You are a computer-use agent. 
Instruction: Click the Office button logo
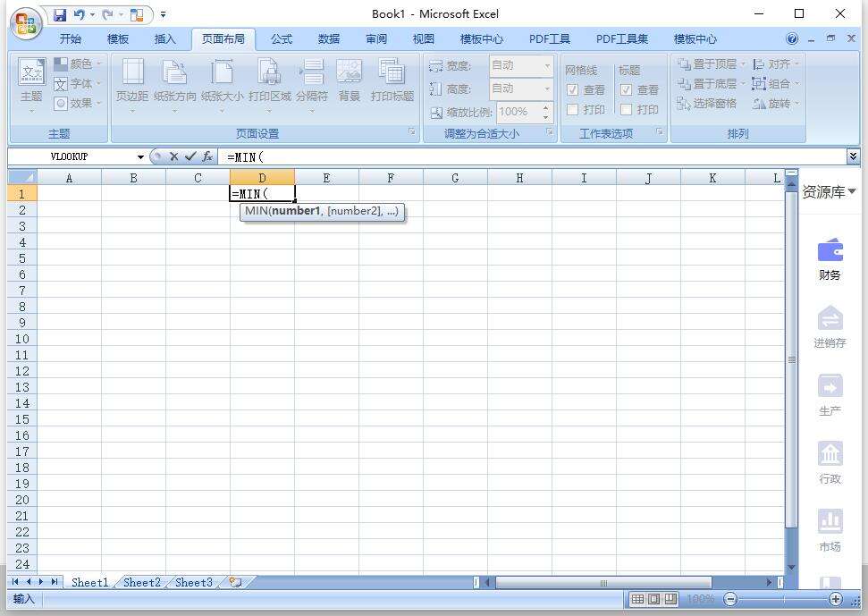[x=26, y=23]
